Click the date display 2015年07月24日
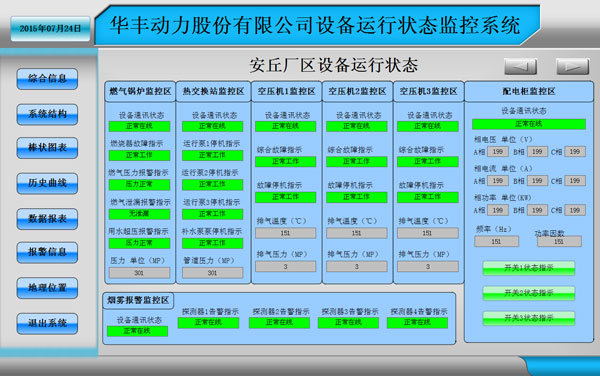The image size is (600, 376). pos(51,29)
